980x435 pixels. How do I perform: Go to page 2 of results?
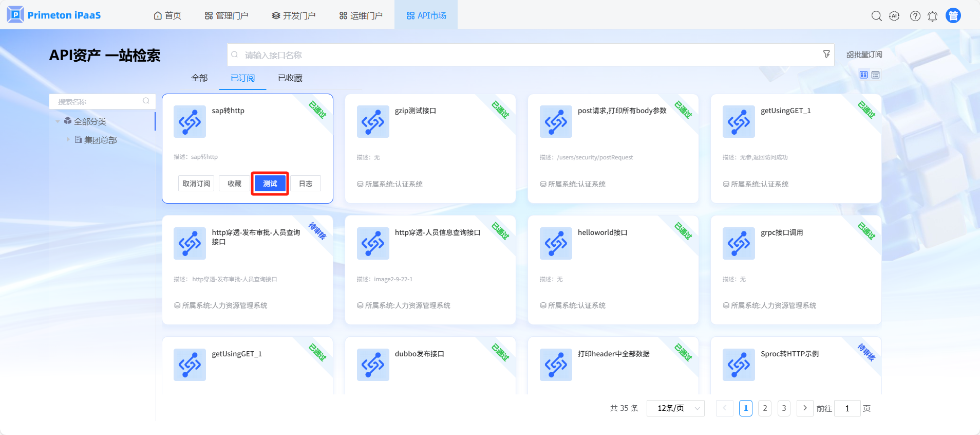click(x=765, y=408)
